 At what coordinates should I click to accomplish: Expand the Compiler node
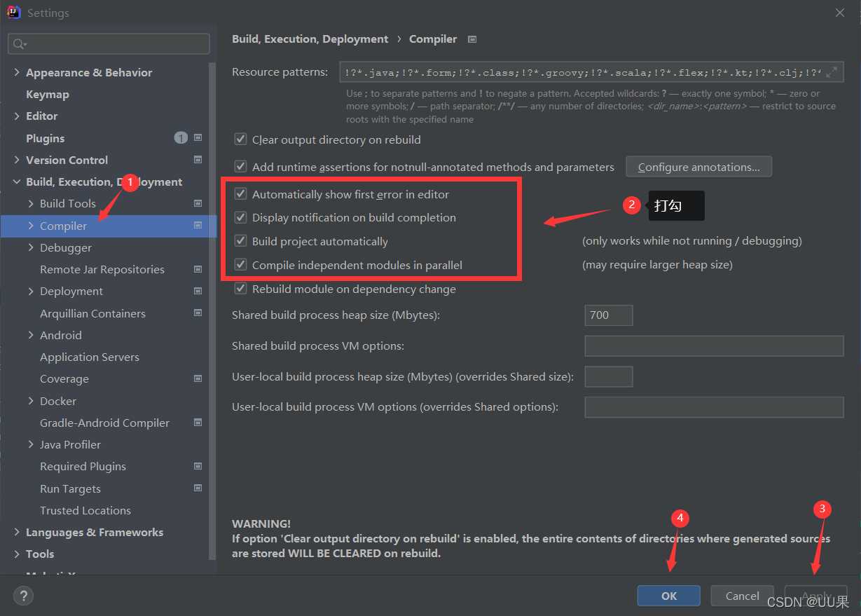pos(31,226)
